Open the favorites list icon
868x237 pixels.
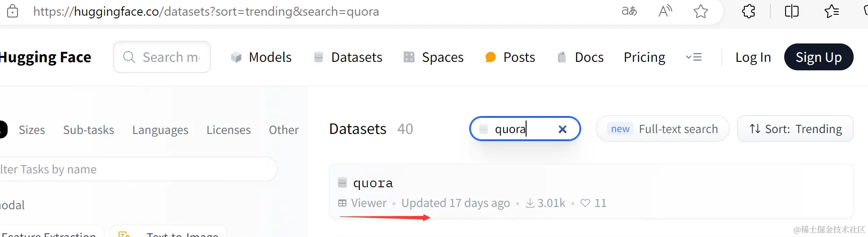pos(831,11)
